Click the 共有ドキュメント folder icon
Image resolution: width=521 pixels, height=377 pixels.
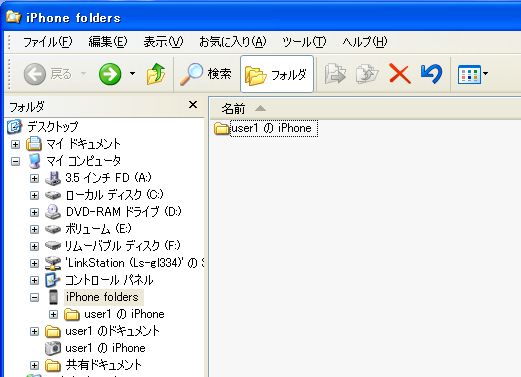click(53, 365)
